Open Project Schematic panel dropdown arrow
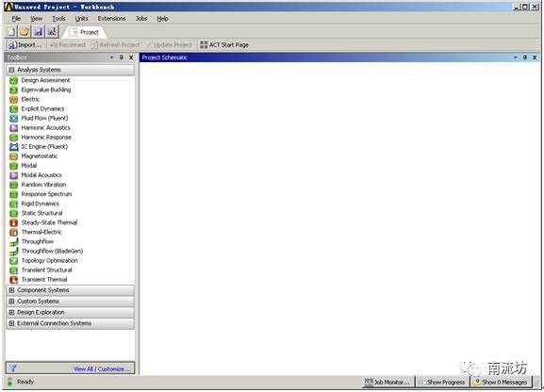This screenshot has width=544, height=392. tap(515, 57)
